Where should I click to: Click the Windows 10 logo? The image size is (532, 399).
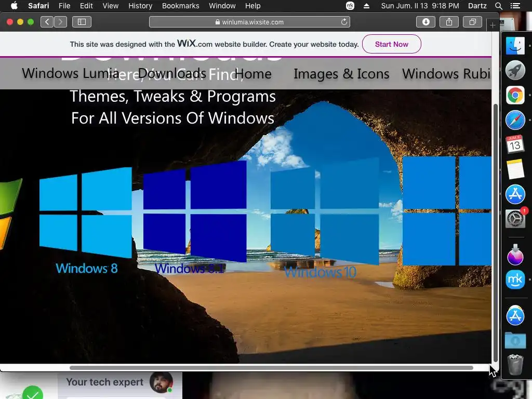point(324,211)
